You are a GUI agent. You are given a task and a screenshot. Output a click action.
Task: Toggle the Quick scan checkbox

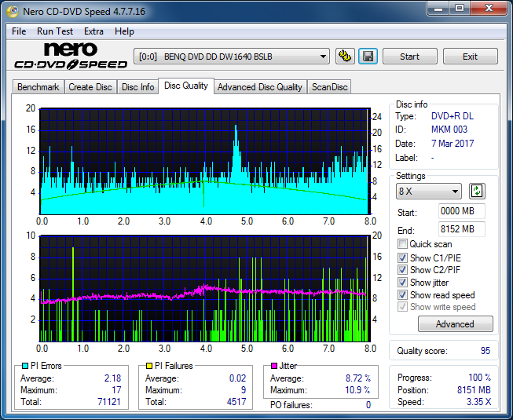coord(402,244)
